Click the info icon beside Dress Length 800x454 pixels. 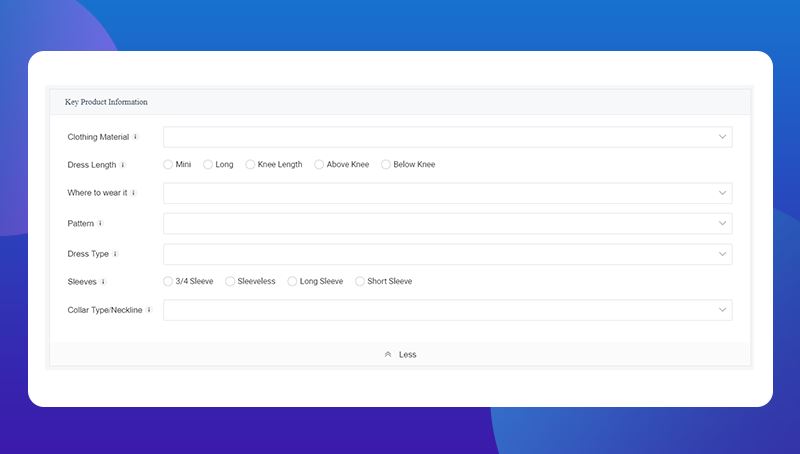tap(122, 165)
